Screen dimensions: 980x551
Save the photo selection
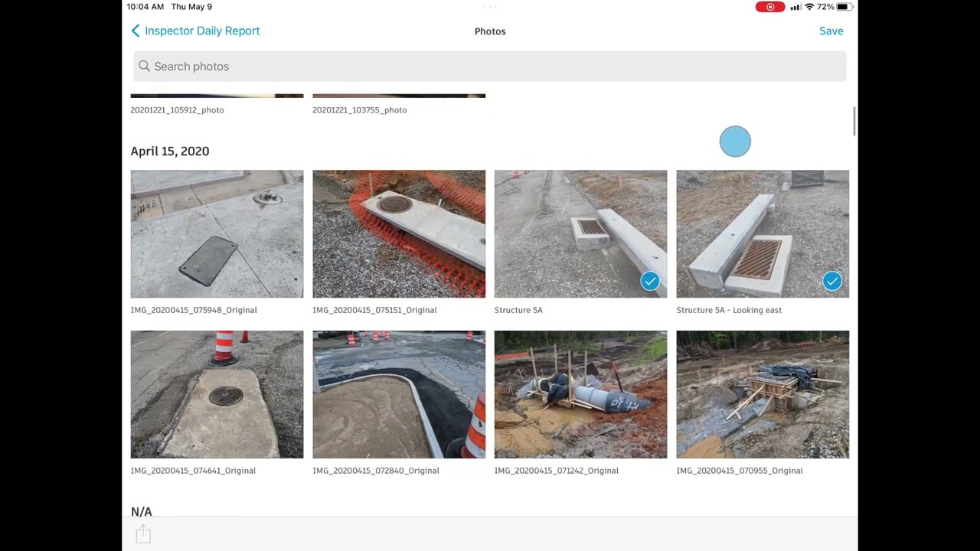831,31
